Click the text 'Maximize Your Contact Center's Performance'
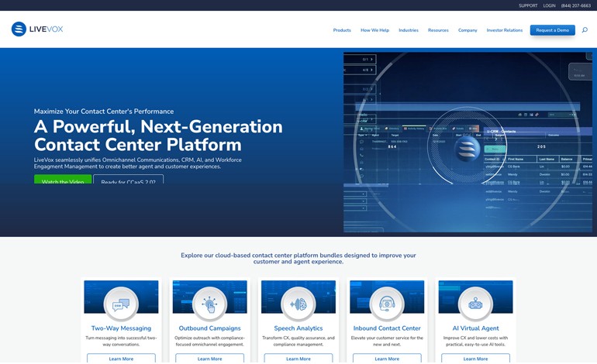 (x=104, y=112)
